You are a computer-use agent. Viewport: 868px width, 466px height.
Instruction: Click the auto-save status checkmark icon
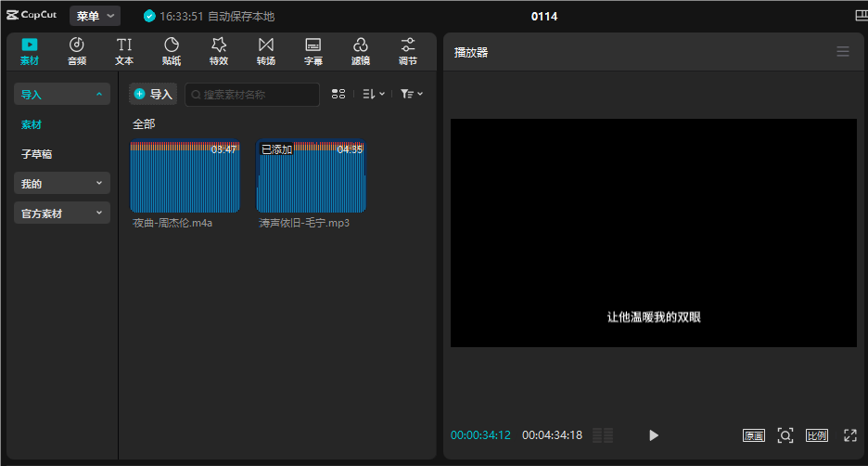tap(149, 16)
